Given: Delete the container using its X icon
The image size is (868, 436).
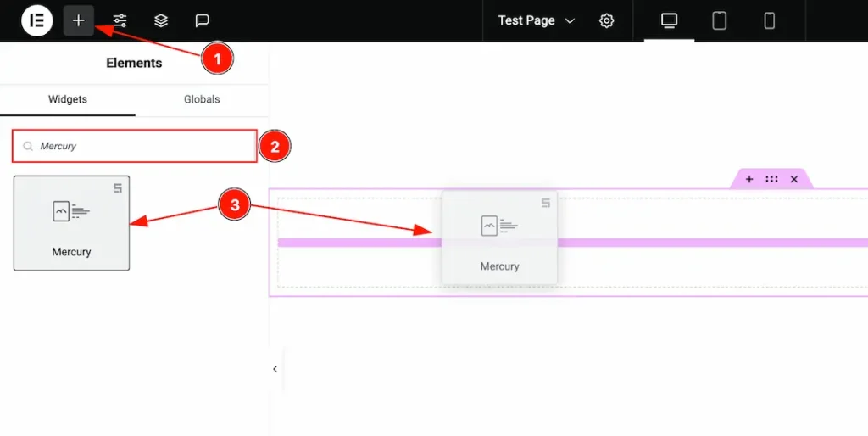Looking at the screenshot, I should (794, 179).
